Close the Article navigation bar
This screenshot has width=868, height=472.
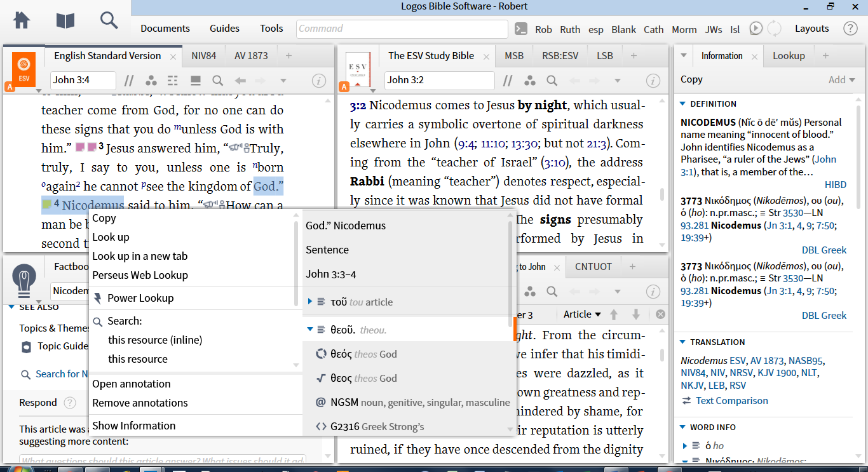tap(660, 314)
